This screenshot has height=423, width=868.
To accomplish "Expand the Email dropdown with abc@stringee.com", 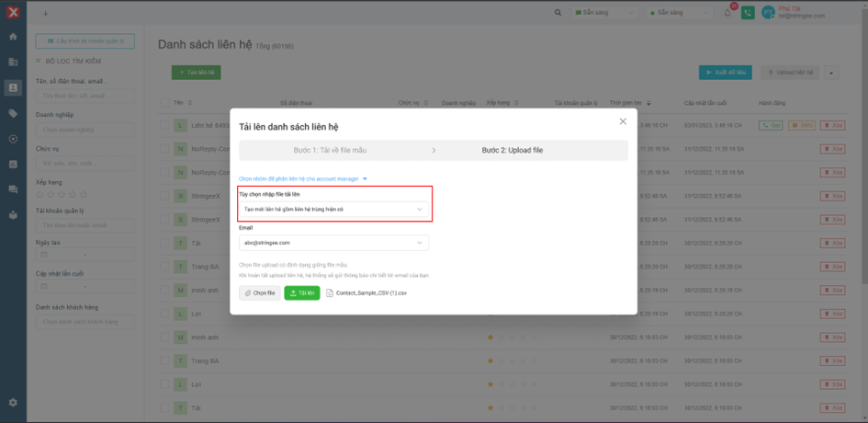I will pos(333,243).
